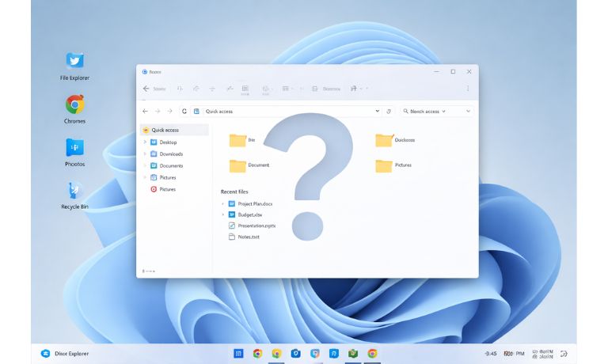Click the dark blue shield taskbar icon
Viewport: 608px width, 364px height.
(296, 354)
